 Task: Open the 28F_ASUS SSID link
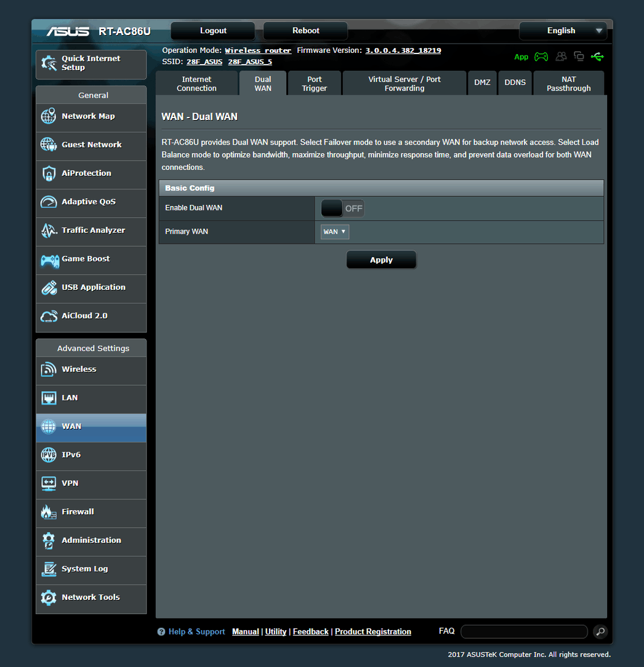click(x=204, y=62)
